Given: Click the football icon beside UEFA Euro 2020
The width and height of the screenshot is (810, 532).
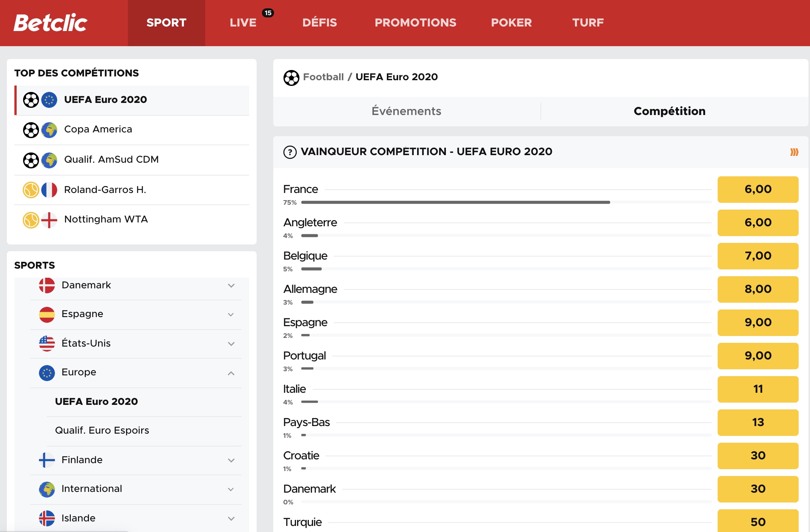Looking at the screenshot, I should (x=31, y=100).
